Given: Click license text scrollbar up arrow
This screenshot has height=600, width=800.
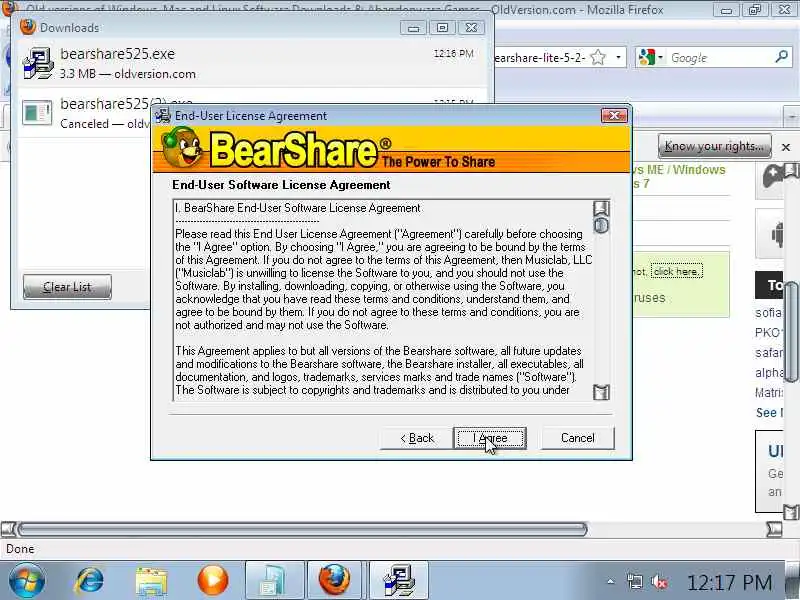Looking at the screenshot, I should click(601, 208).
